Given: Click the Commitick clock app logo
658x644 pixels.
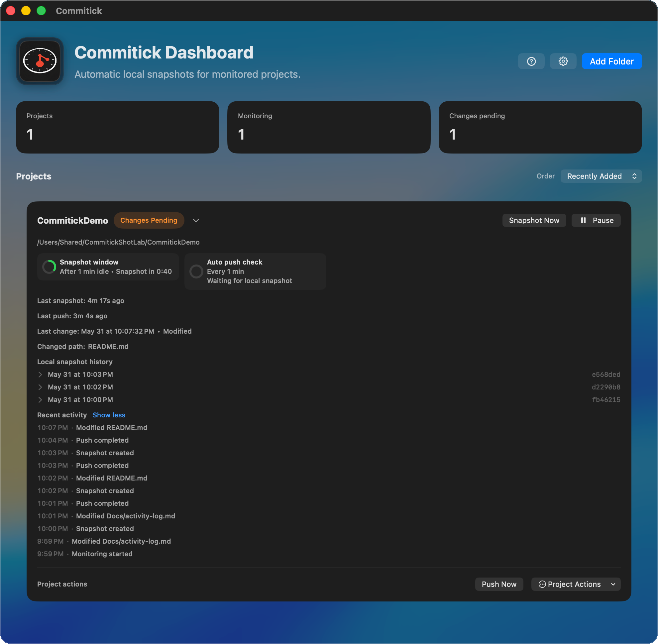Looking at the screenshot, I should click(40, 61).
